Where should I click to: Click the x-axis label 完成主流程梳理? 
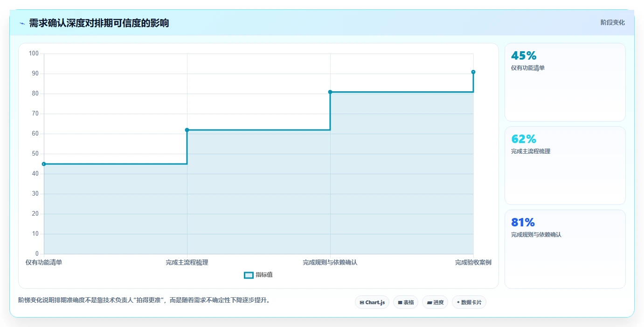coord(187,262)
